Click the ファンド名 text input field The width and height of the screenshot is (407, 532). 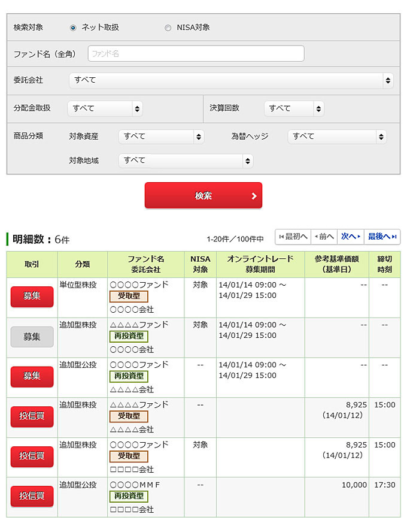(196, 53)
